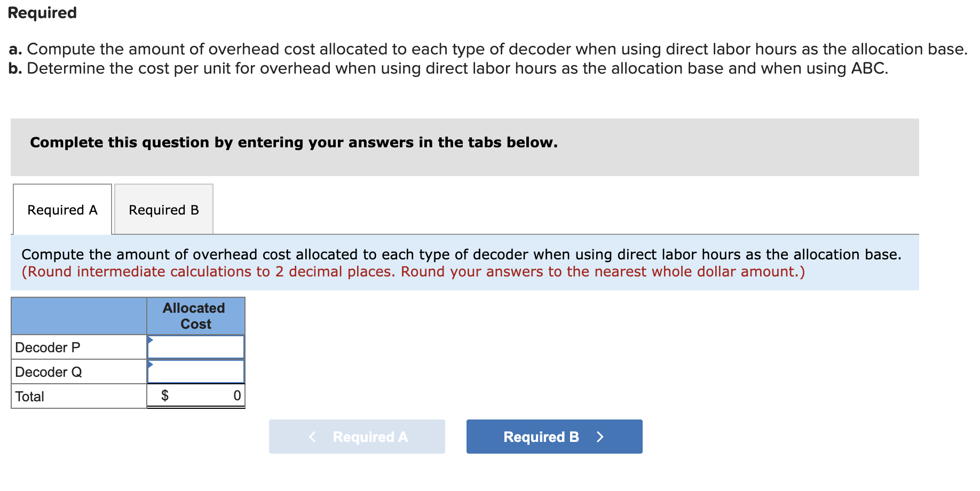Click the Required A back button
This screenshot has height=491, width=980.
click(357, 437)
